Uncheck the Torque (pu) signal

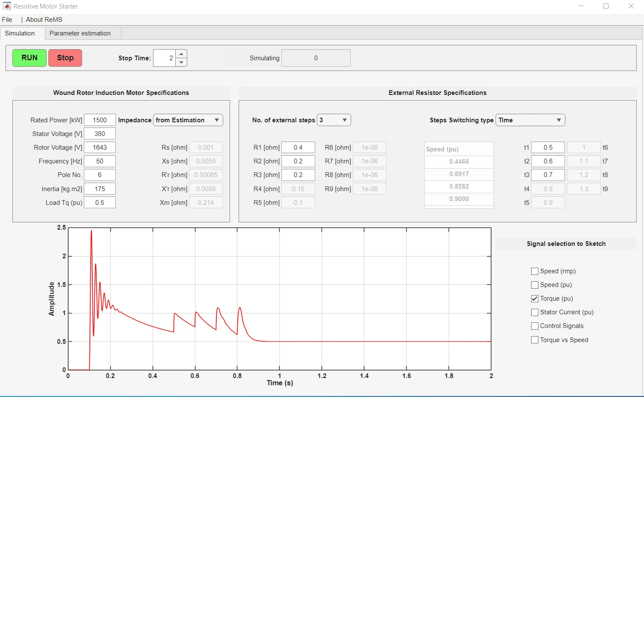535,298
